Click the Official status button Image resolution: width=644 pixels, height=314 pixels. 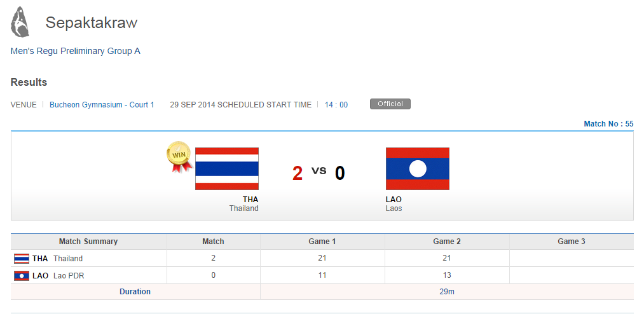[390, 104]
